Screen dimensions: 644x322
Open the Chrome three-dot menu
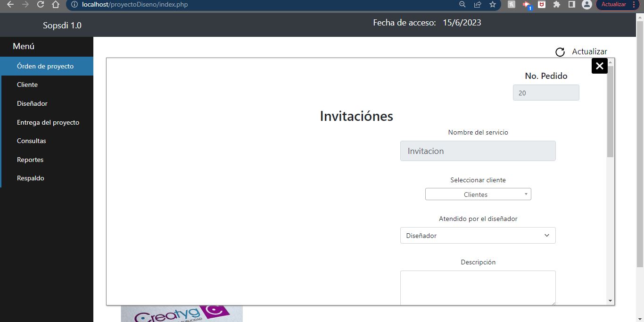pos(634,5)
